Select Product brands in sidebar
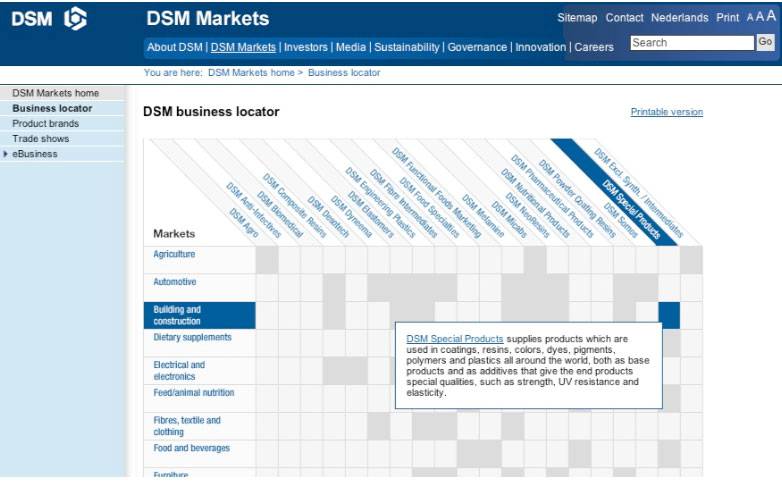 point(45,123)
